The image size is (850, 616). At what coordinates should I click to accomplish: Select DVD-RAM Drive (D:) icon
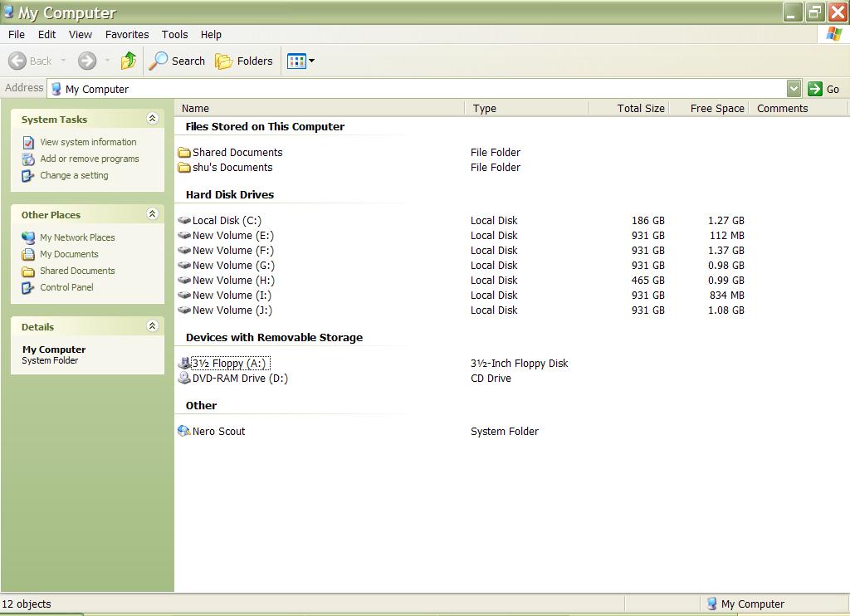click(x=184, y=378)
